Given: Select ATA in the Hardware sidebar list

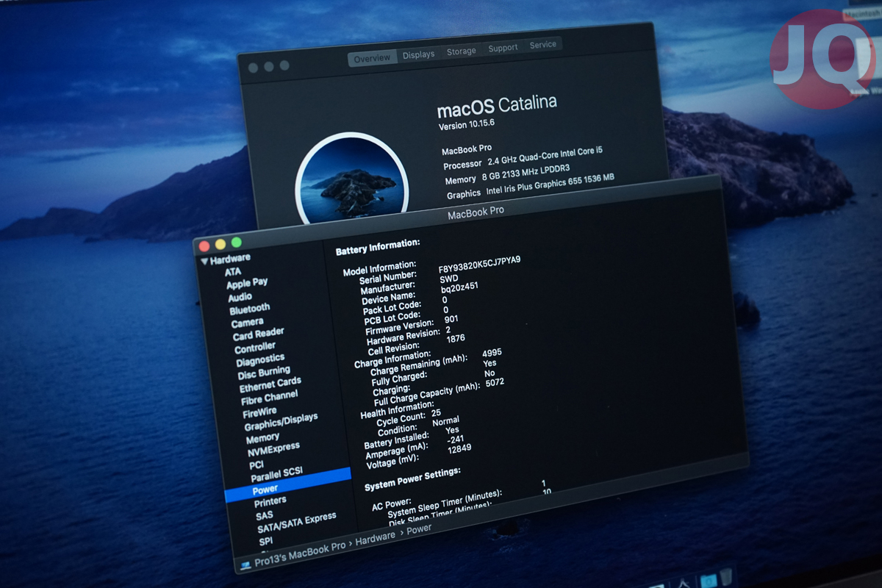Looking at the screenshot, I should click(x=233, y=271).
